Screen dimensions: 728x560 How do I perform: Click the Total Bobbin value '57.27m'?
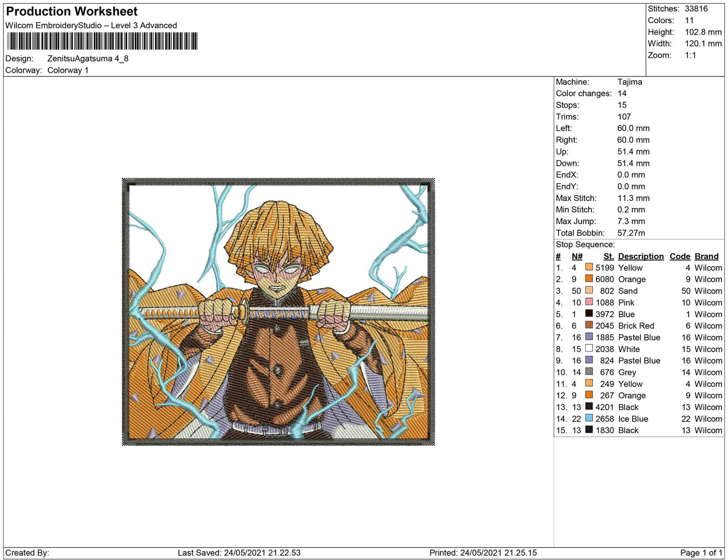(631, 233)
